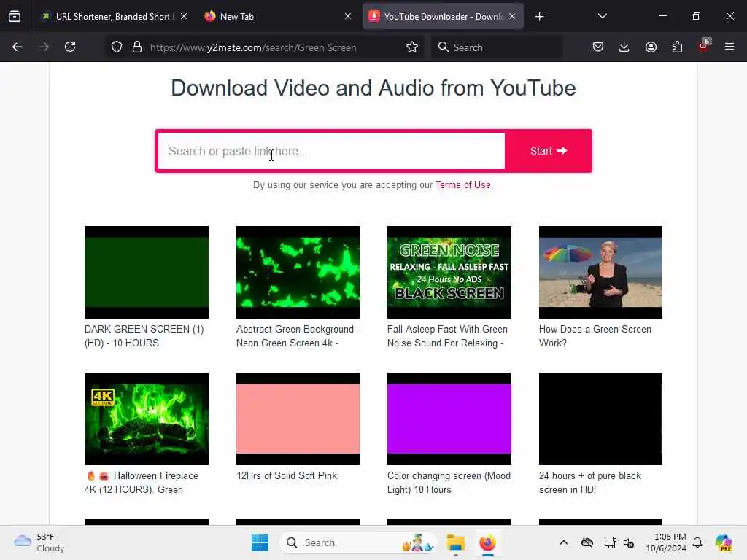
Task: Click the Firefox taskbar icon
Action: pos(487,542)
